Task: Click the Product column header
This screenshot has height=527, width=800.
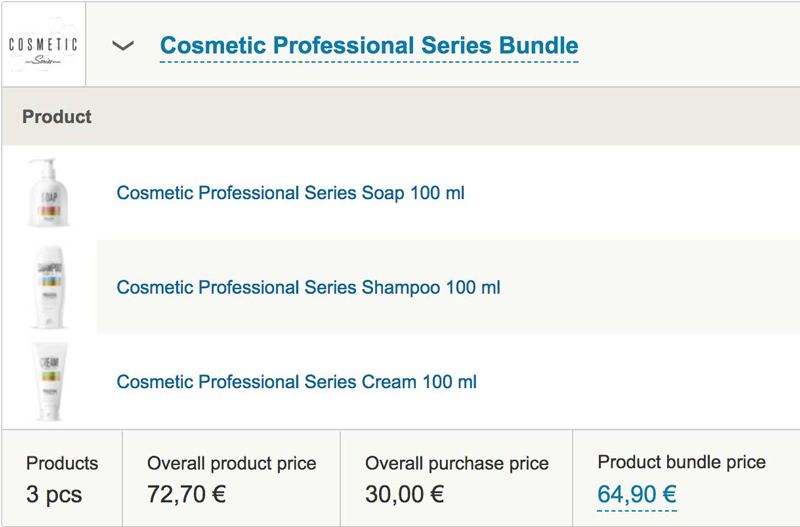Action: point(57,117)
